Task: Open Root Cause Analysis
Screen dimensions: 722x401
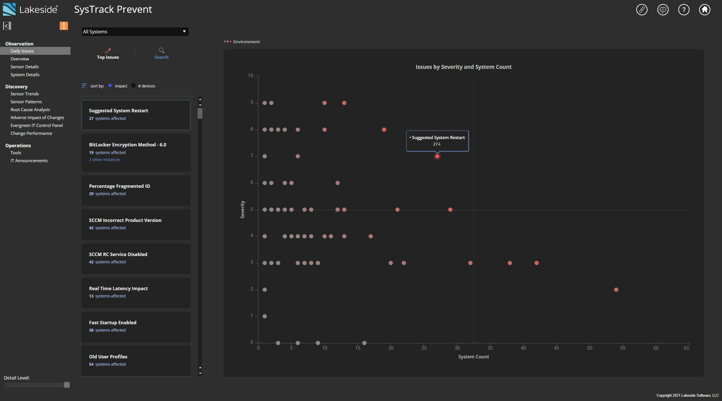Action: [30, 110]
